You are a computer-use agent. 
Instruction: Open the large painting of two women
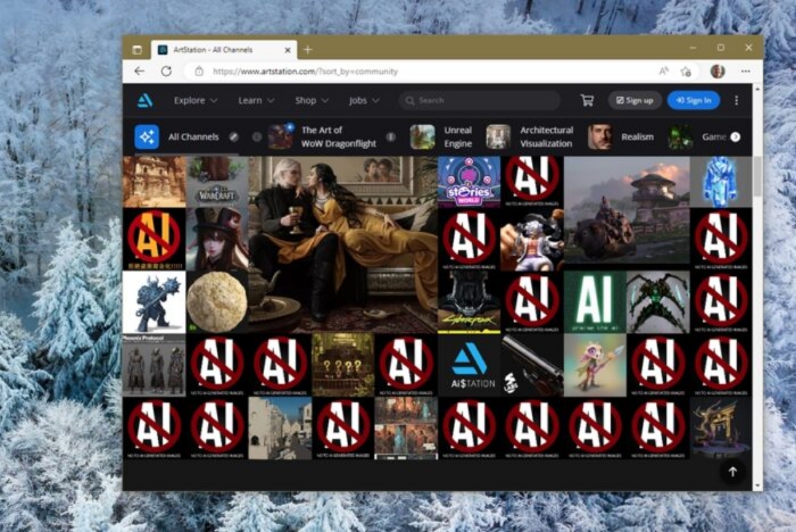click(343, 244)
